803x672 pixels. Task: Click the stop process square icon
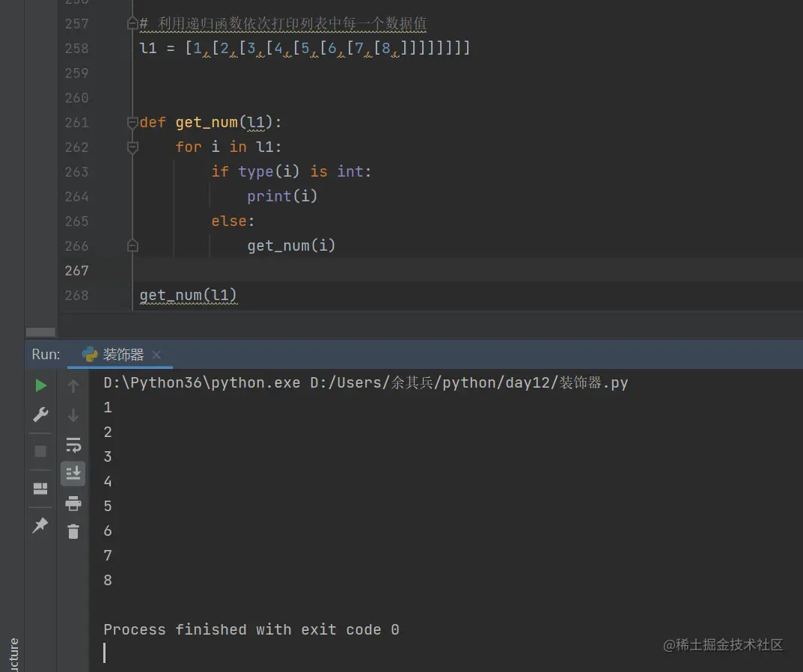(x=40, y=451)
